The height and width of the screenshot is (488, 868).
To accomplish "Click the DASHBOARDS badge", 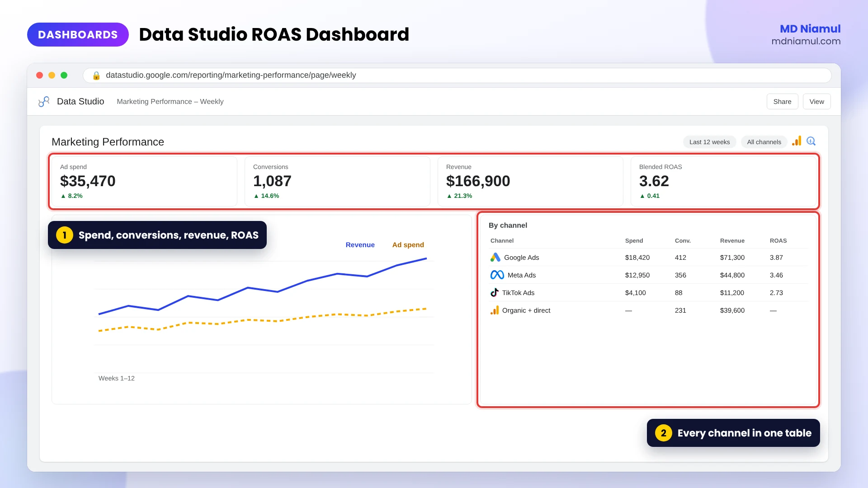I will (x=78, y=35).
